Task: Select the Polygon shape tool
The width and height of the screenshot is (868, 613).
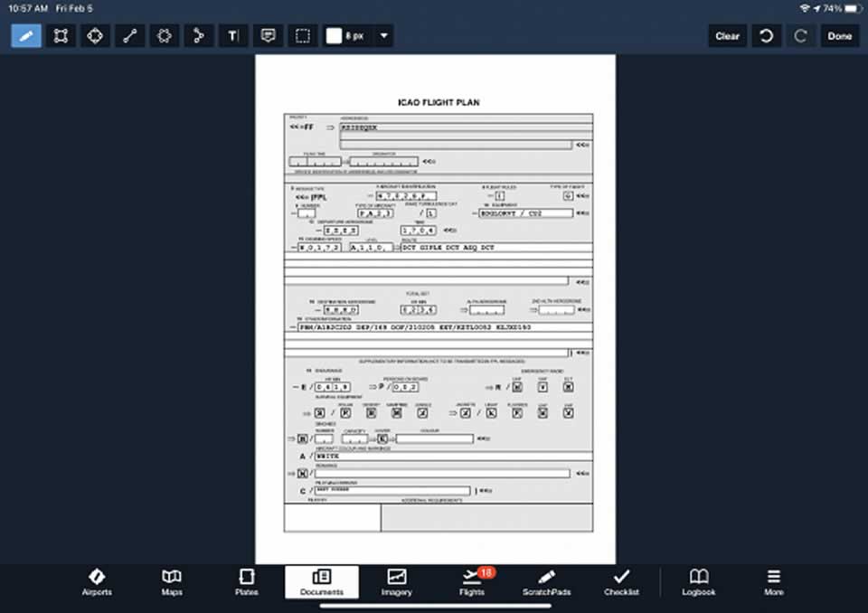Action: 165,36
